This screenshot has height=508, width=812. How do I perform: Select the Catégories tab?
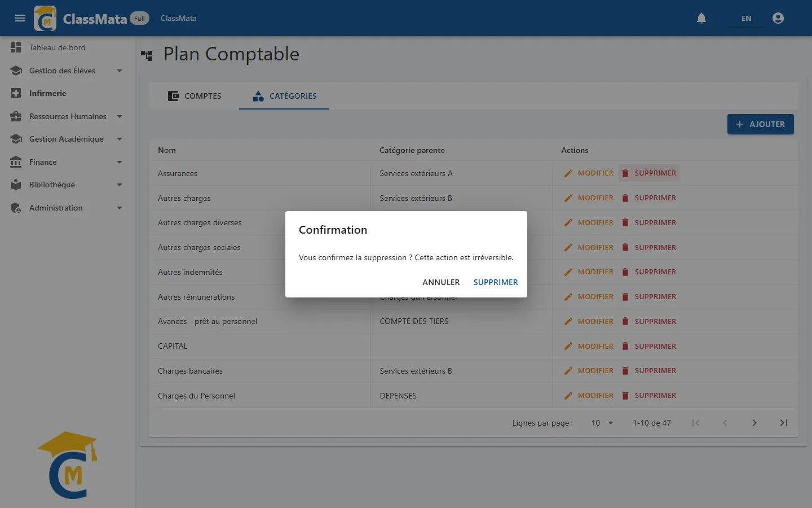pyautogui.click(x=284, y=96)
